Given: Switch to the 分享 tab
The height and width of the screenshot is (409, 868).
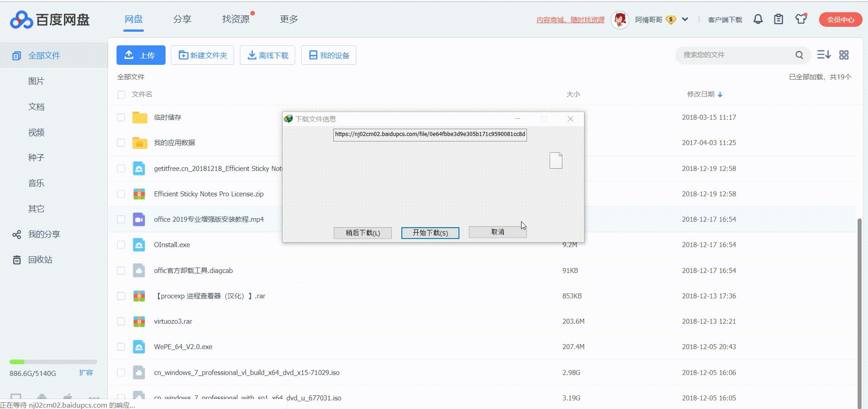Looking at the screenshot, I should pos(182,19).
